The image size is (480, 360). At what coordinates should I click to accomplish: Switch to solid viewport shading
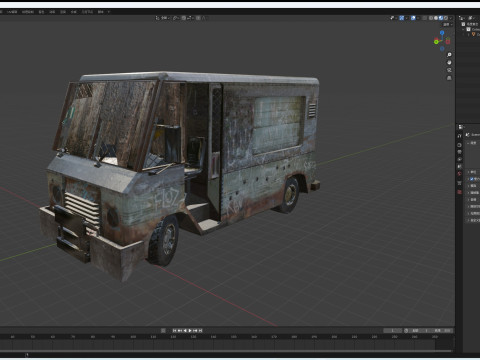pos(436,18)
